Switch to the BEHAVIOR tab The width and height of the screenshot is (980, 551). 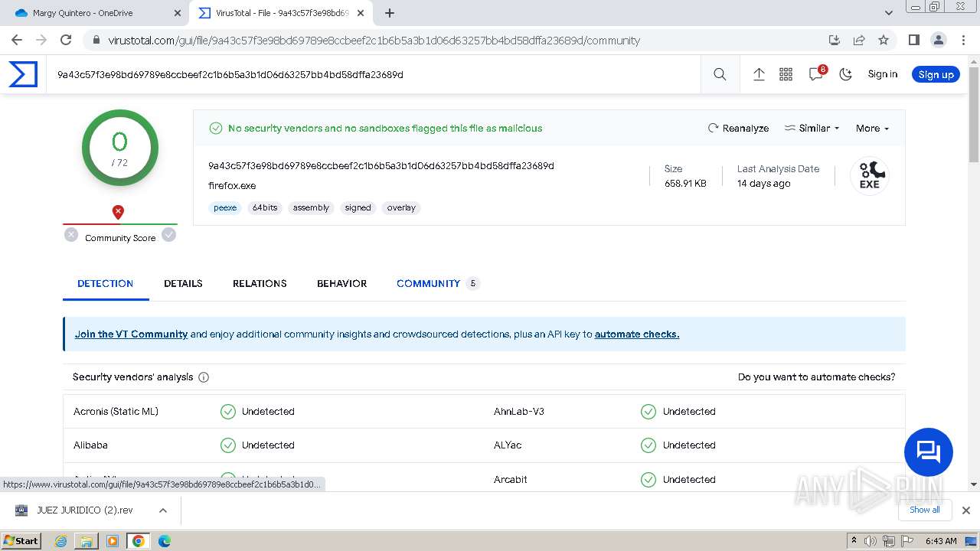(x=341, y=283)
